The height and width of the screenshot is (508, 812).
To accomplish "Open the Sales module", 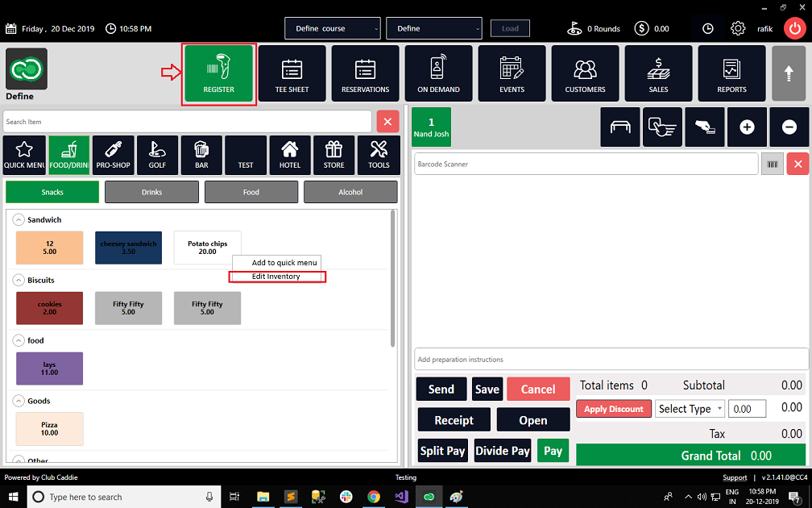I will click(x=658, y=73).
